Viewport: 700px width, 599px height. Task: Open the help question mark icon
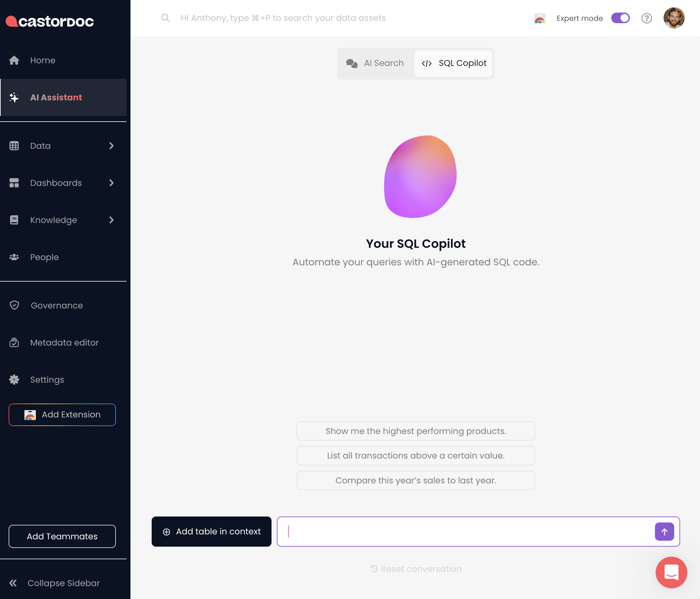[x=646, y=18]
